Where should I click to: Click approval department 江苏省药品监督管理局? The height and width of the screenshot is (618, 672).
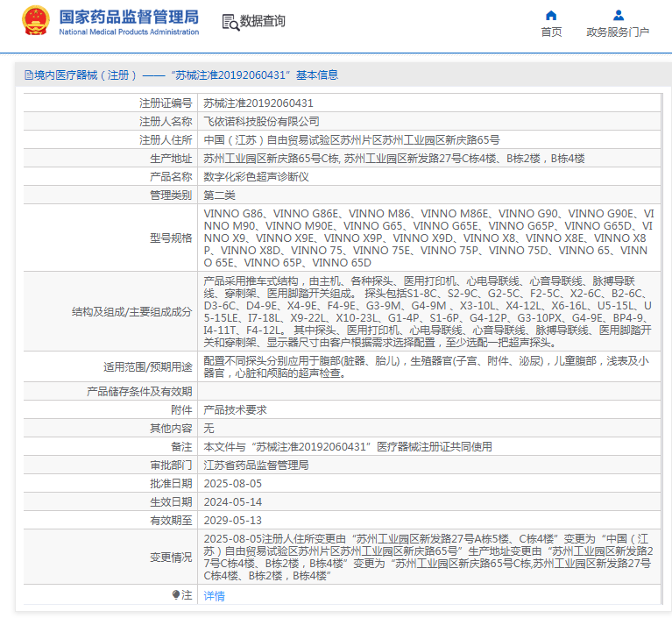256,465
